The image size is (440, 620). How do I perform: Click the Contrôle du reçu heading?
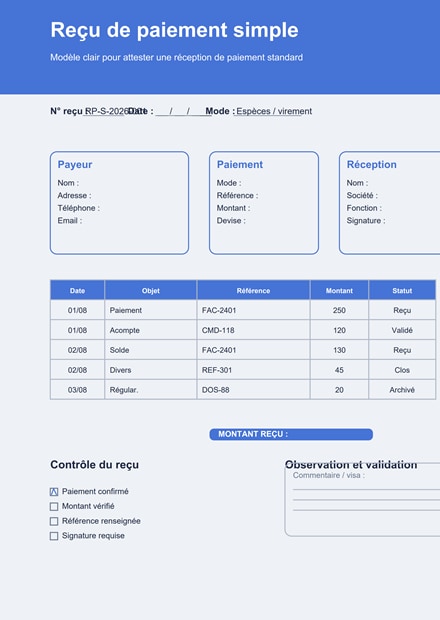94,465
